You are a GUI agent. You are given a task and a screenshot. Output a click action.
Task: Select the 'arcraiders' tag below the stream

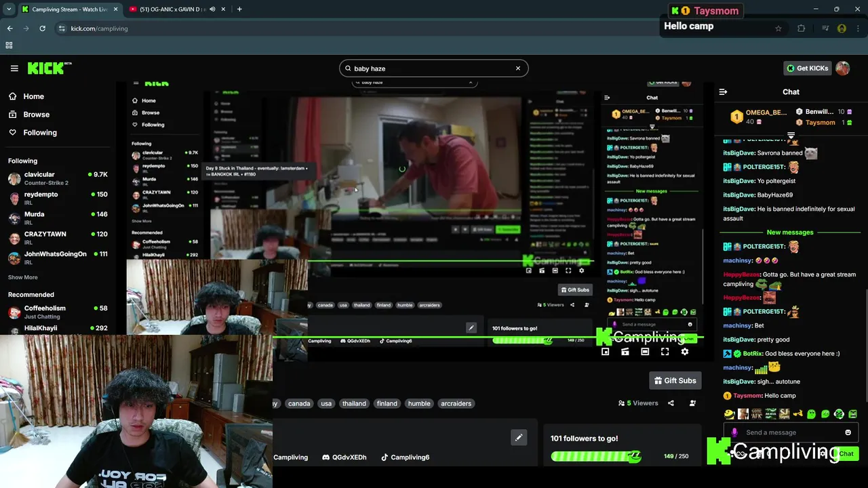456,403
